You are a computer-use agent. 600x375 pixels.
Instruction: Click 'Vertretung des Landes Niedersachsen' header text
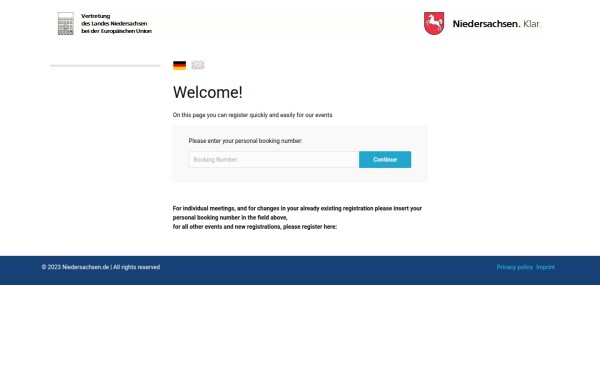tap(116, 24)
